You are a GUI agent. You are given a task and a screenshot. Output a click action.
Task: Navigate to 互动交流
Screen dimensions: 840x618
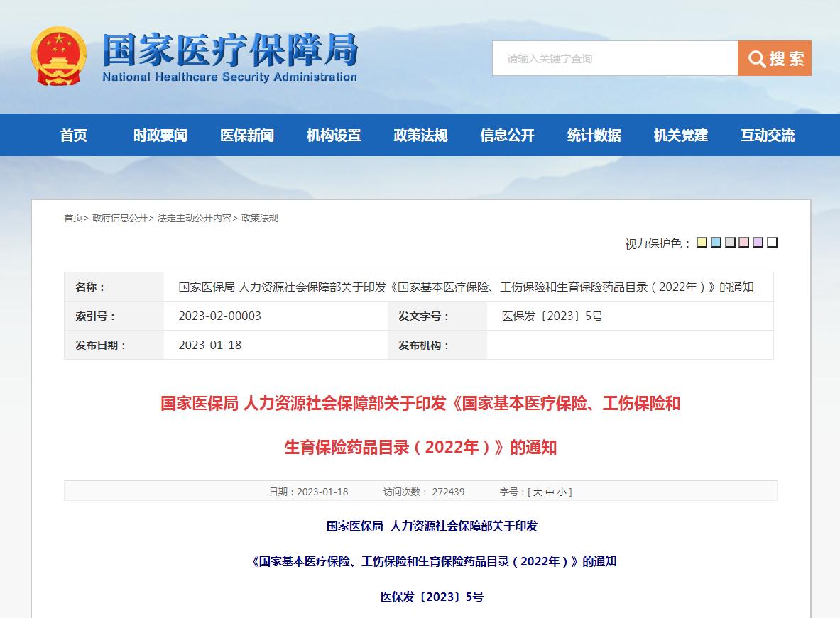(x=768, y=136)
